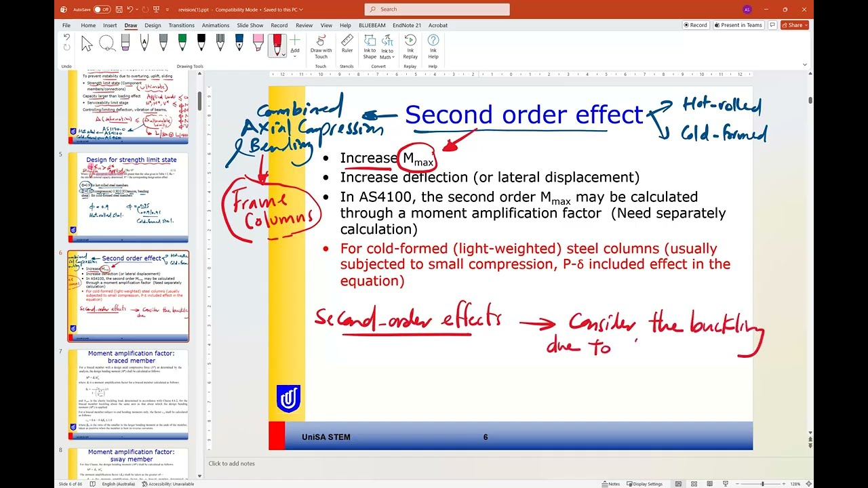Select slide 7 Moment amplification braced thumbnail

coord(128,394)
